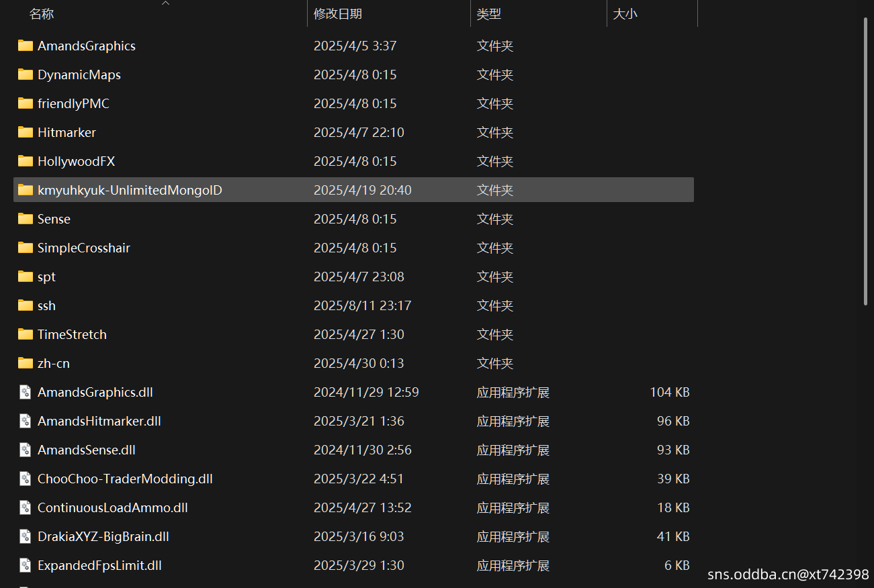Click the Hitmarker folder icon
Image resolution: width=874 pixels, height=588 pixels.
pyautogui.click(x=26, y=132)
